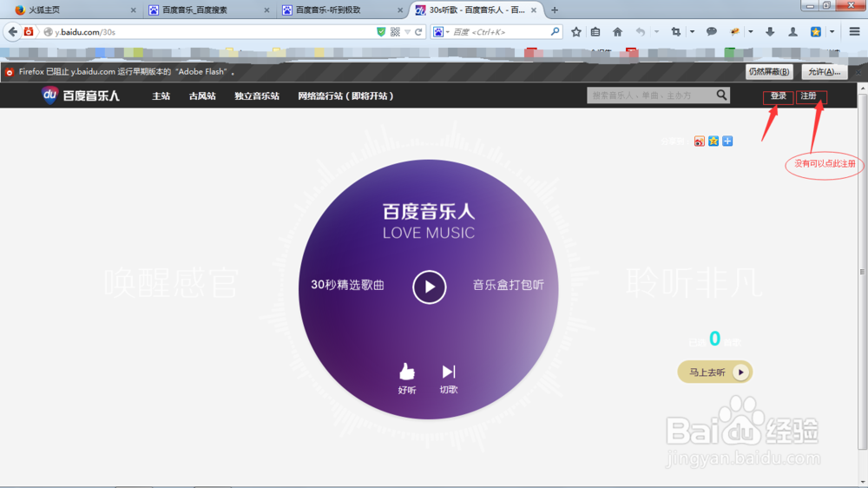Open search engine dropdown by Baidu paw

tap(447, 32)
